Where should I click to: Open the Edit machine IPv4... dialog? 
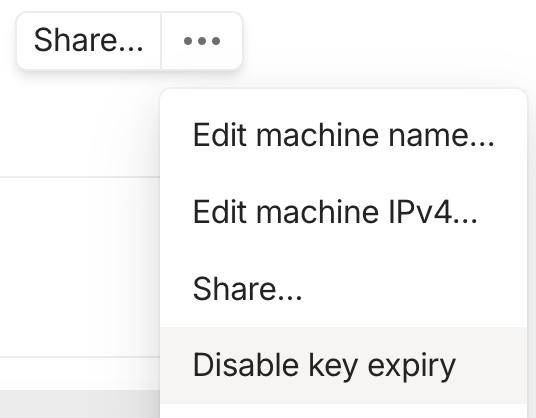(x=343, y=212)
